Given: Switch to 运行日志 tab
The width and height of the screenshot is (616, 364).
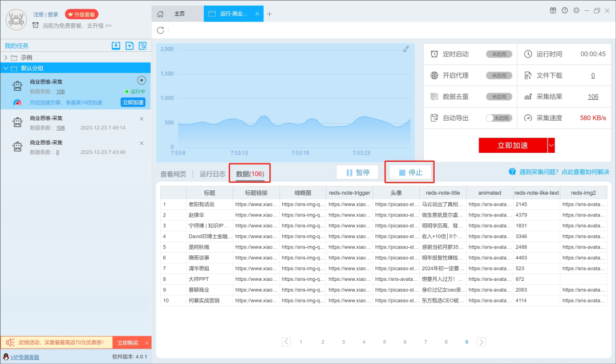Looking at the screenshot, I should pyautogui.click(x=213, y=174).
